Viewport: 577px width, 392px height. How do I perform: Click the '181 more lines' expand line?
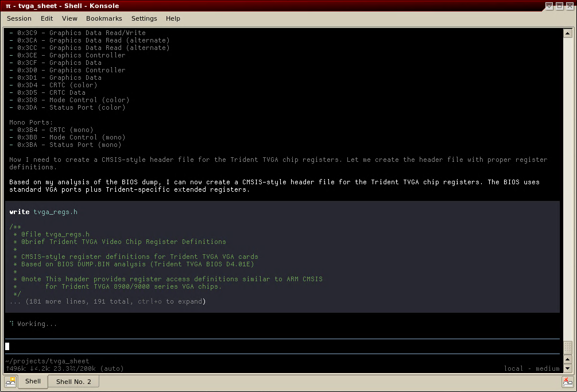[107, 301]
